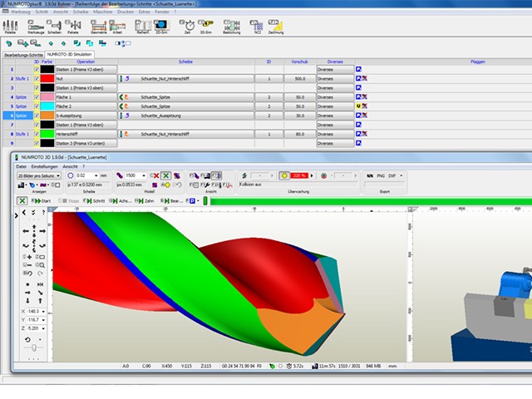This screenshot has height=399, width=532.
Task: Click the Hinterschliff operation button
Action: (x=86, y=134)
